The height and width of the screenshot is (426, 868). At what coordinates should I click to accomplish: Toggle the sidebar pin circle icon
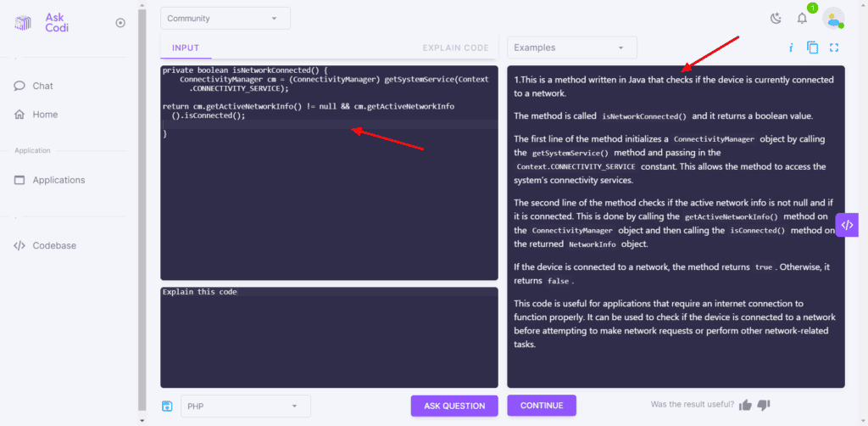(120, 23)
